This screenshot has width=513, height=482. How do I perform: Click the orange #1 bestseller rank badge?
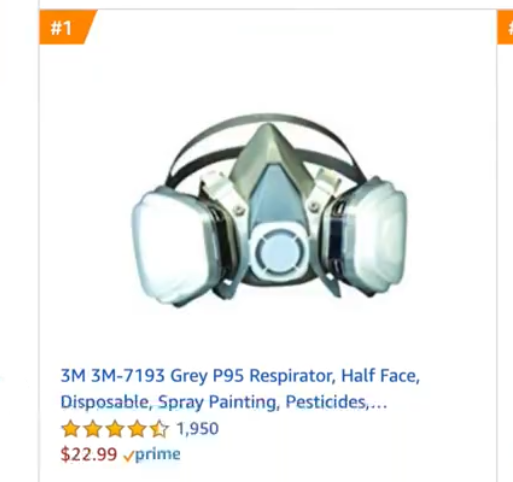[65, 27]
